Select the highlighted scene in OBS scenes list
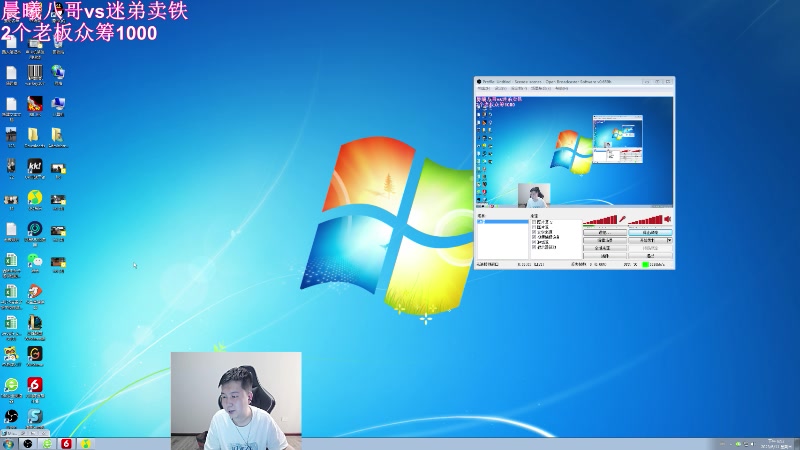 (x=503, y=222)
